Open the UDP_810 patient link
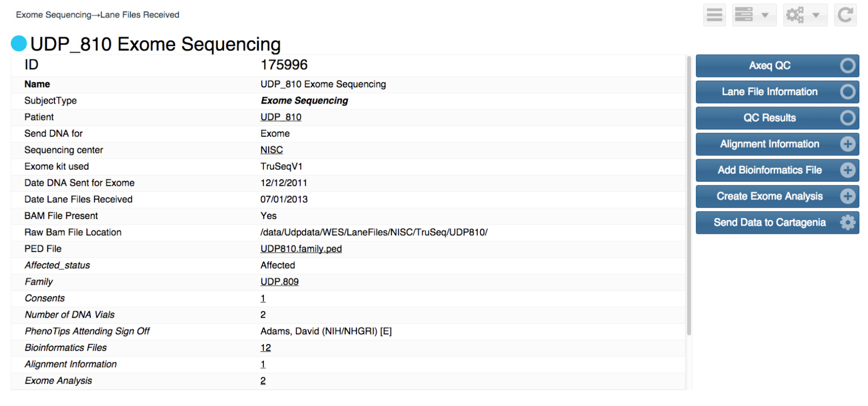868x406 pixels. point(281,117)
